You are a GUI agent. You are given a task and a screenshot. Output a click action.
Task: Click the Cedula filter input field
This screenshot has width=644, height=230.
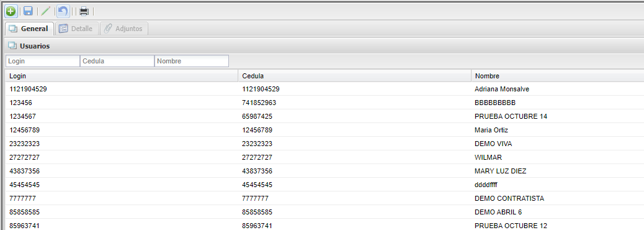tap(117, 61)
